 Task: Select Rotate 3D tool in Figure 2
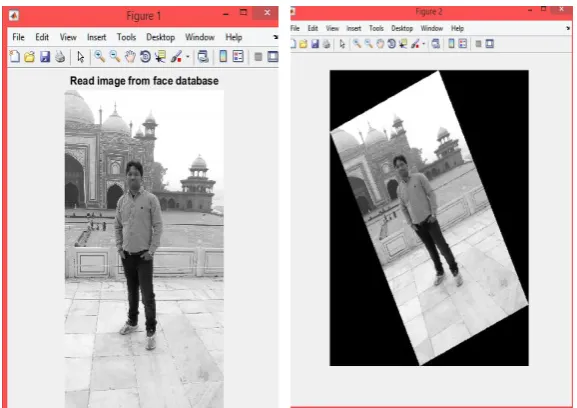tap(392, 44)
